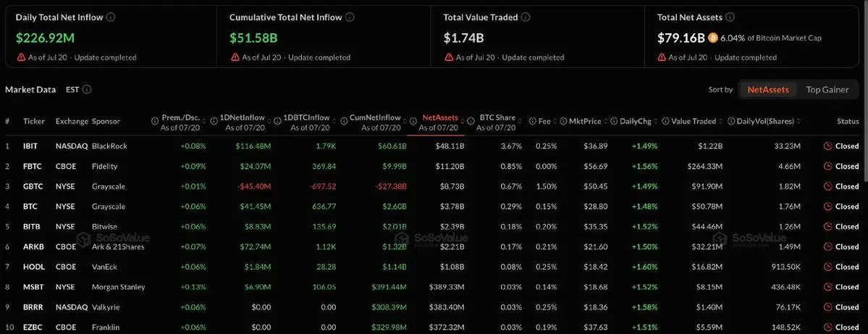
Task: Open info icon for 1DNetInflow column
Action: click(215, 121)
